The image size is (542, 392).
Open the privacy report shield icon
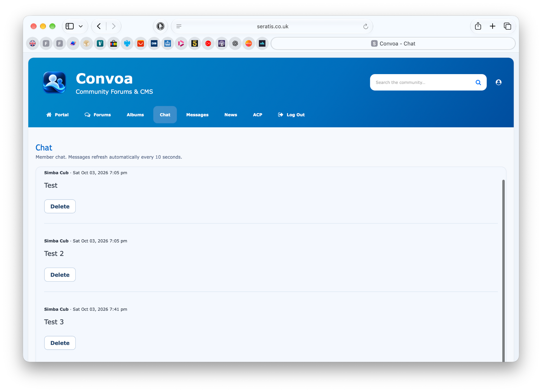click(160, 26)
